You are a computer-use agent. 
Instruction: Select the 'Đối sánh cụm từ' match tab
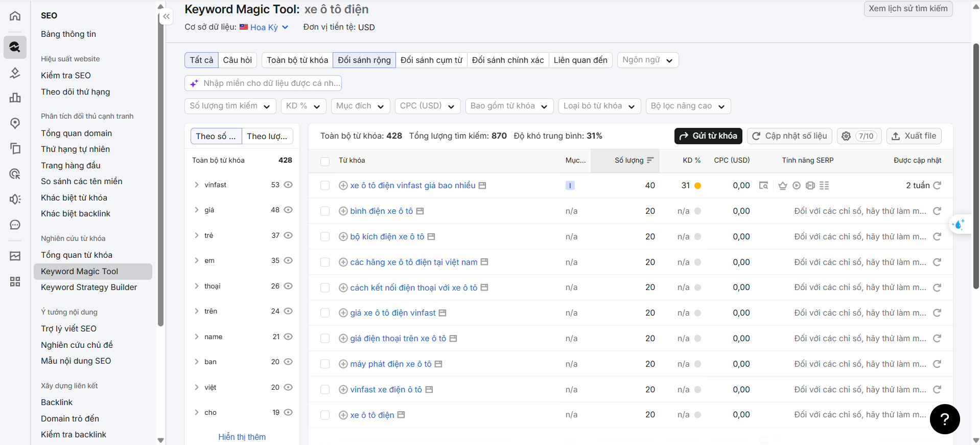coord(431,60)
